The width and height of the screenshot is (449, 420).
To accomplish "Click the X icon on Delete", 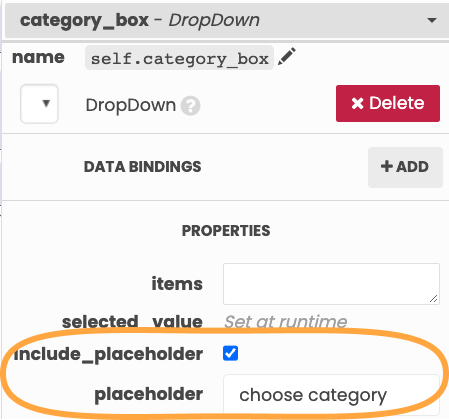I will pos(357,103).
